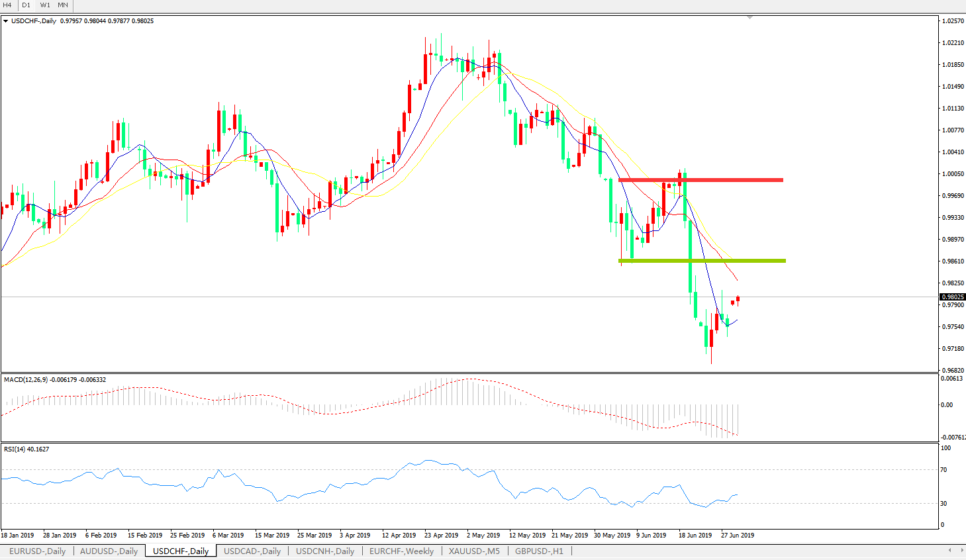
Task: Switch to the MN monthly timeframe
Action: tap(63, 5)
